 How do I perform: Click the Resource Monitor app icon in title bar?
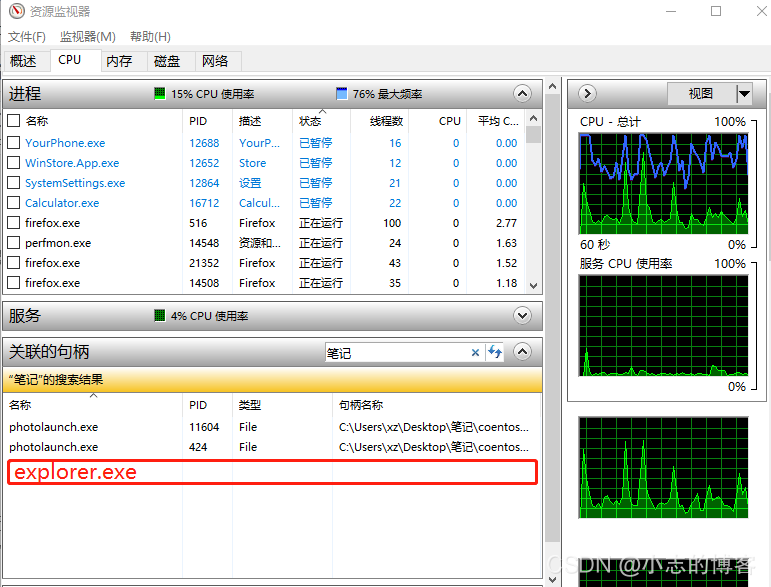[x=17, y=11]
